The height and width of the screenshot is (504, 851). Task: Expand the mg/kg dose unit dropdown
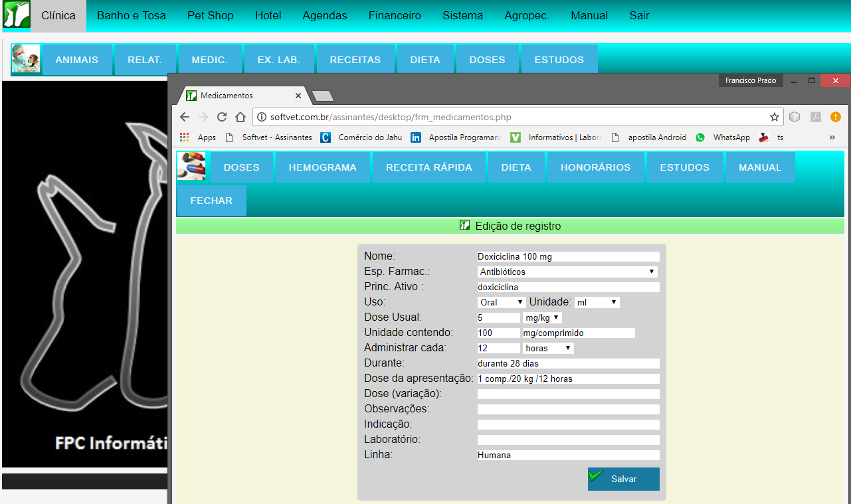[x=542, y=317]
